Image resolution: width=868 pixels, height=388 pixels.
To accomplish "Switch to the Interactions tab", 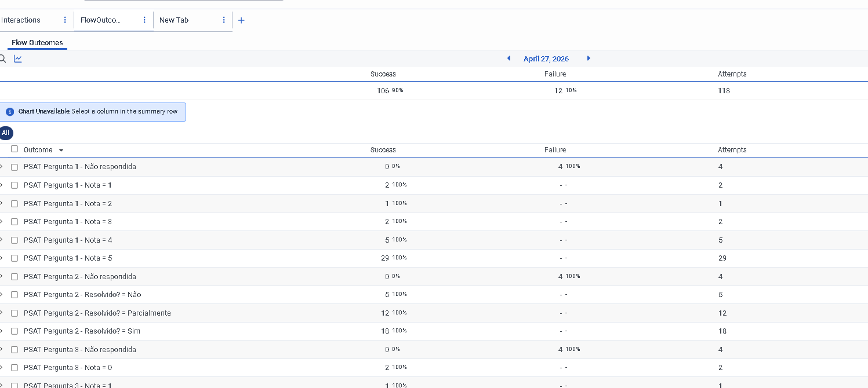I will click(x=21, y=20).
